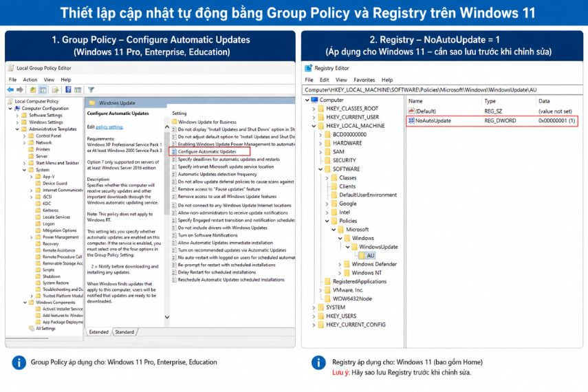Click the Windows Update for Business folder icon
Image resolution: width=588 pixels, height=392 pixels.
(x=175, y=122)
